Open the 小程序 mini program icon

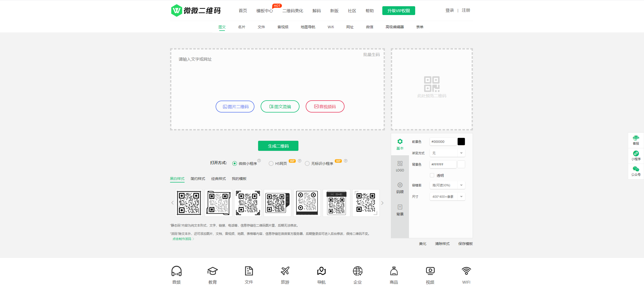636,154
